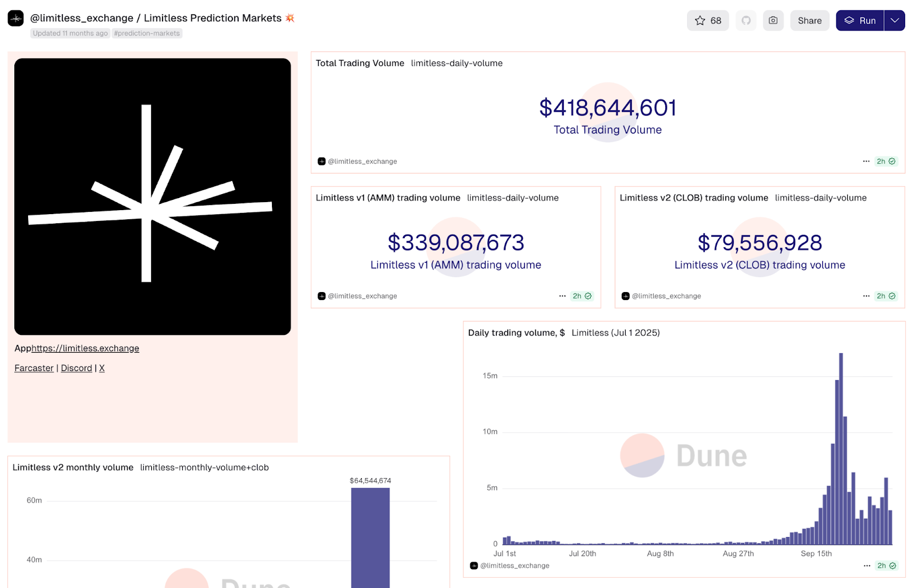Click 2h refresh status on Daily trading chart
916x588 pixels.
[x=886, y=566]
